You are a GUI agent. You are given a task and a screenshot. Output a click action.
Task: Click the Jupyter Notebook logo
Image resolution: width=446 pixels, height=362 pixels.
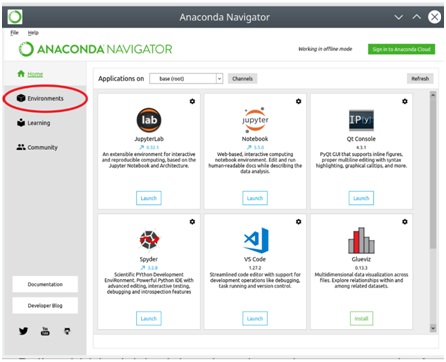[255, 120]
